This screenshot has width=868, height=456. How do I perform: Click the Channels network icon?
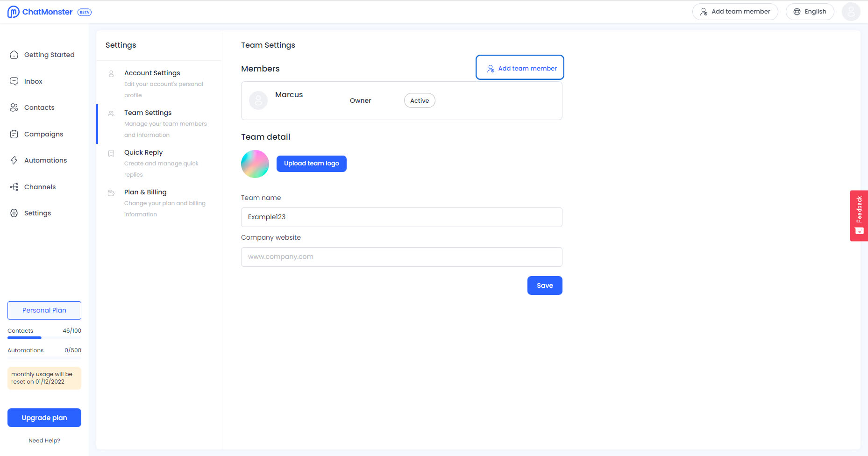(14, 187)
